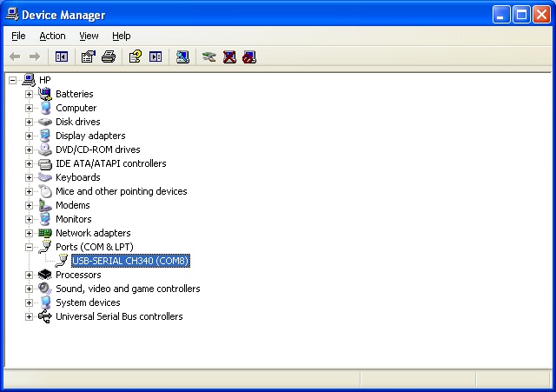This screenshot has width=556, height=392.
Task: Expand the Batteries node
Action: pos(29,94)
